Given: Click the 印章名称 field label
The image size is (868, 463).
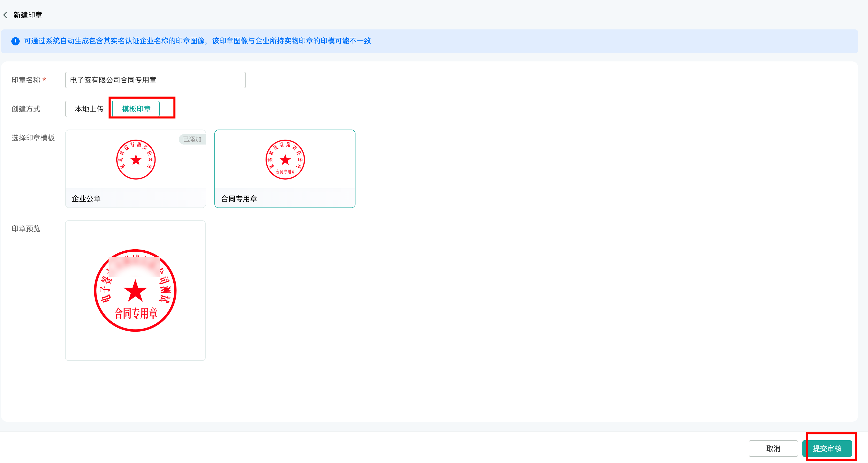Looking at the screenshot, I should [26, 80].
